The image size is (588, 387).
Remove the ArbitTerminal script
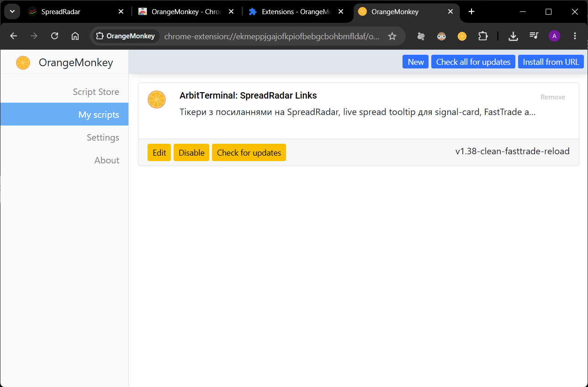coord(553,97)
